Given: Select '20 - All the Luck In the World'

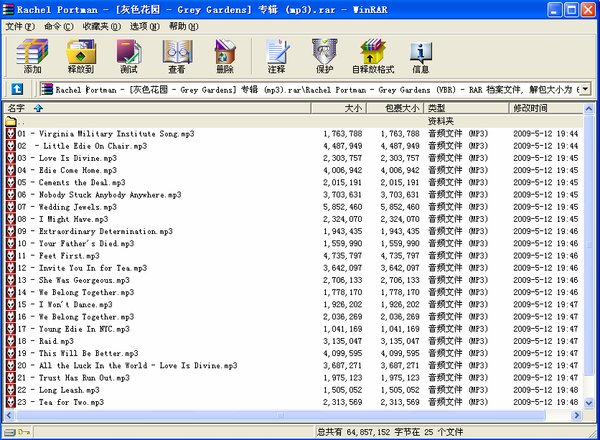Looking at the screenshot, I should [127, 365].
